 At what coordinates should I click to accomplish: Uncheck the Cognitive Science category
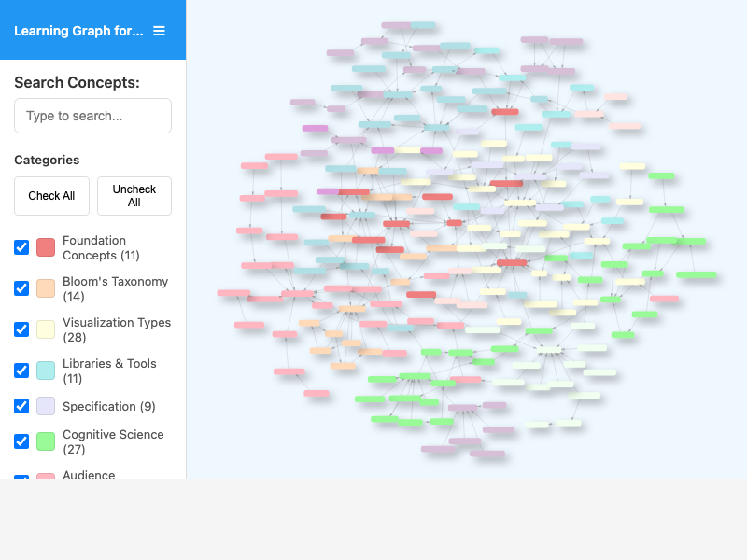point(21,441)
